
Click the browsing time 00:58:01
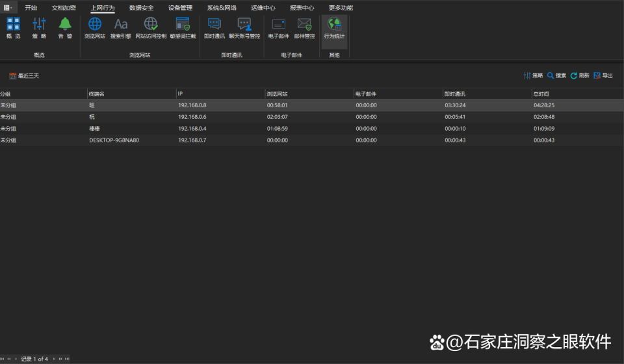277,105
